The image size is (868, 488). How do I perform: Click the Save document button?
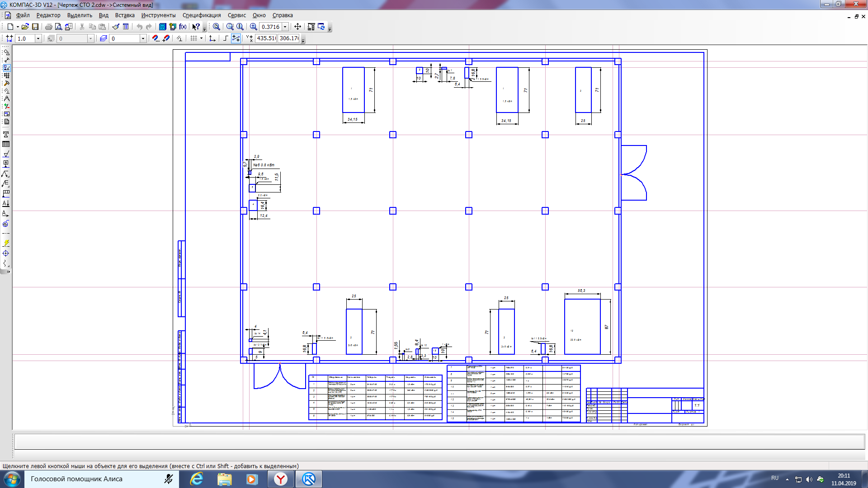(35, 27)
